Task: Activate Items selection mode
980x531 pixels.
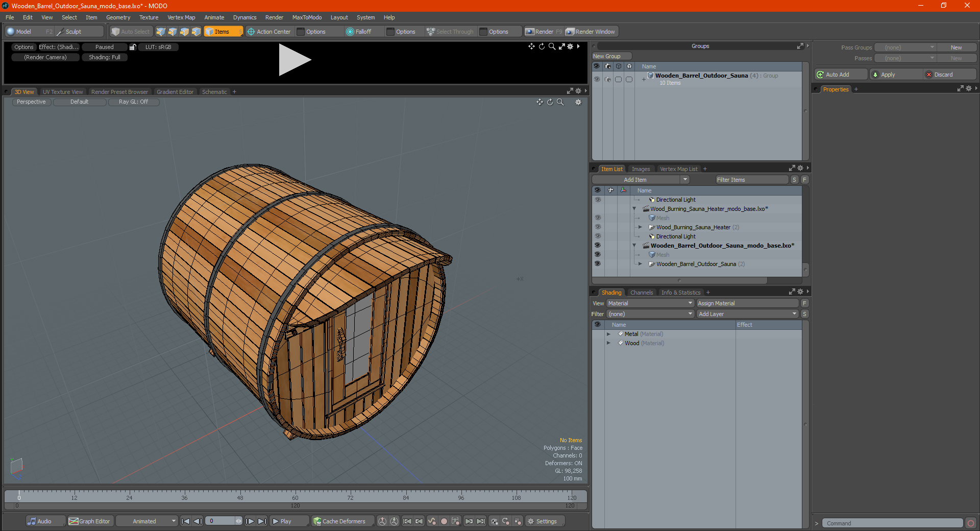Action: (x=223, y=32)
